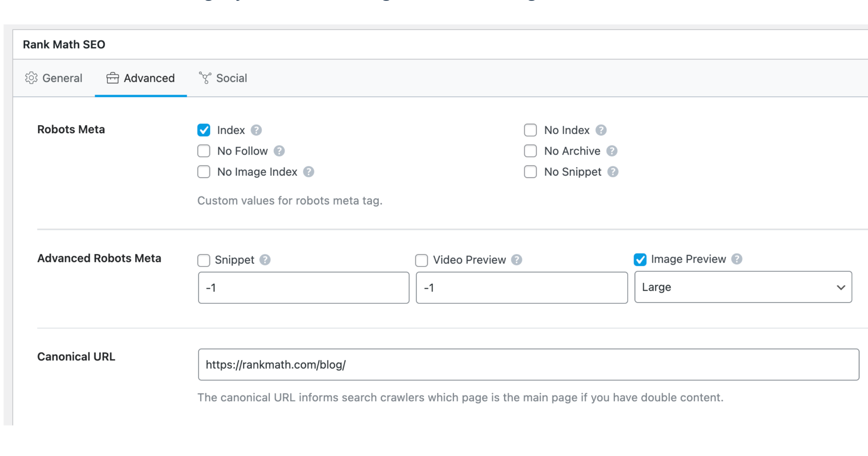Click the Video Preview value input field
Image resolution: width=868 pixels, height=456 pixels.
pyautogui.click(x=521, y=288)
